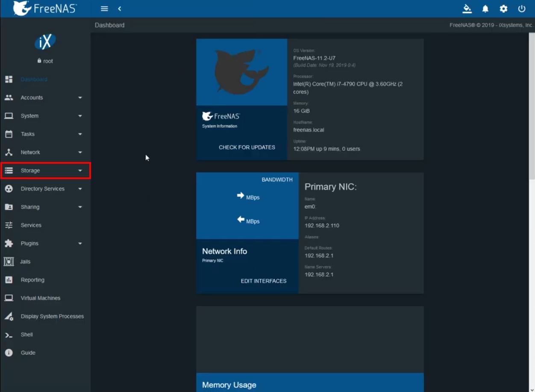This screenshot has height=392, width=535.
Task: Open the Dashboard menu item
Action: pos(45,80)
